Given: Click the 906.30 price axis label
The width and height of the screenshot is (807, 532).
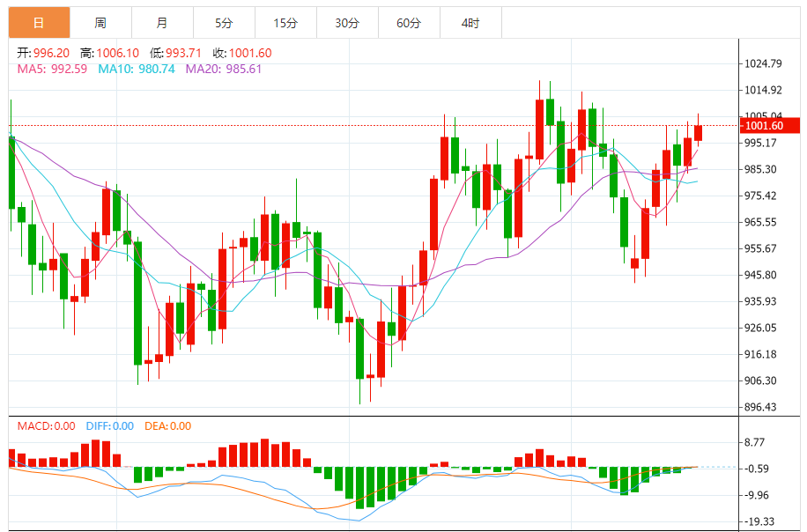Looking at the screenshot, I should 760,381.
